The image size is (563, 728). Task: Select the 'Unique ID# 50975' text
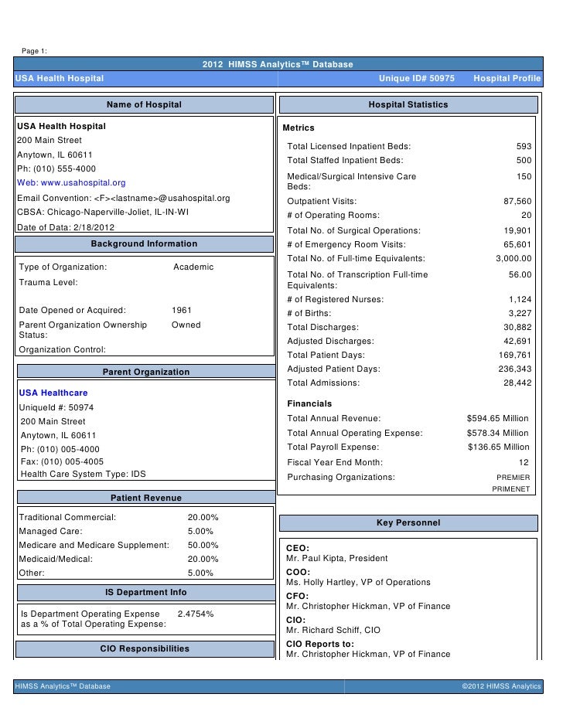click(x=417, y=79)
